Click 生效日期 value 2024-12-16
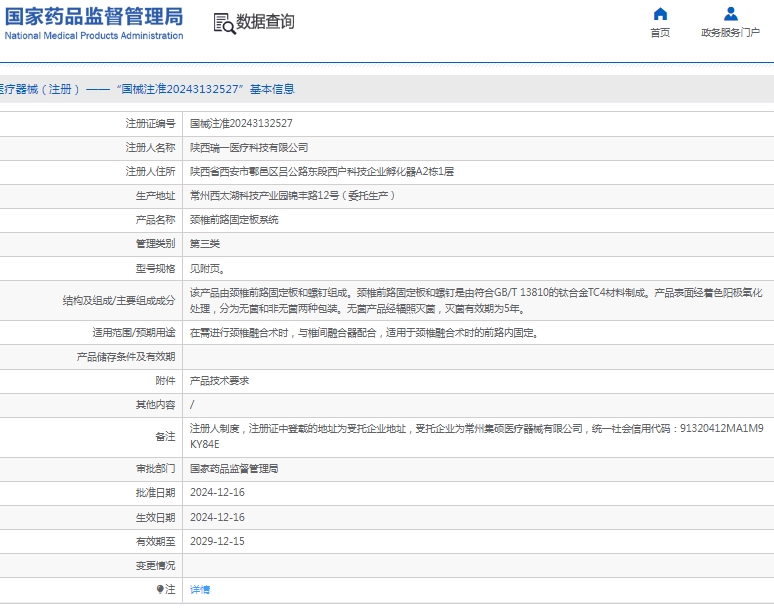Image resolution: width=774 pixels, height=609 pixels. click(217, 517)
